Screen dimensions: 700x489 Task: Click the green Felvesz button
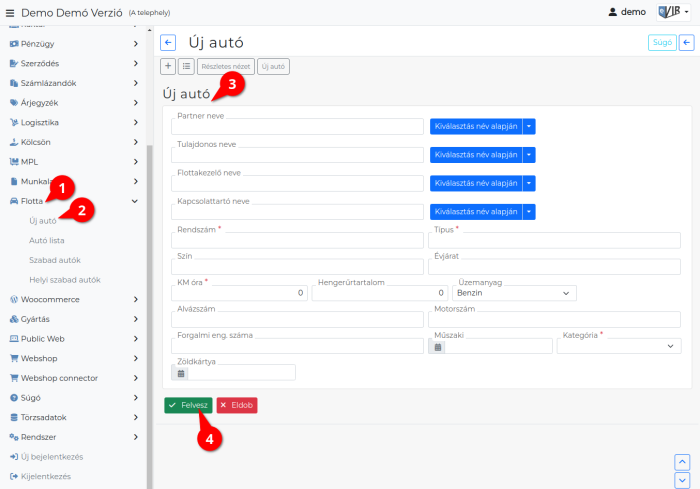pyautogui.click(x=188, y=405)
